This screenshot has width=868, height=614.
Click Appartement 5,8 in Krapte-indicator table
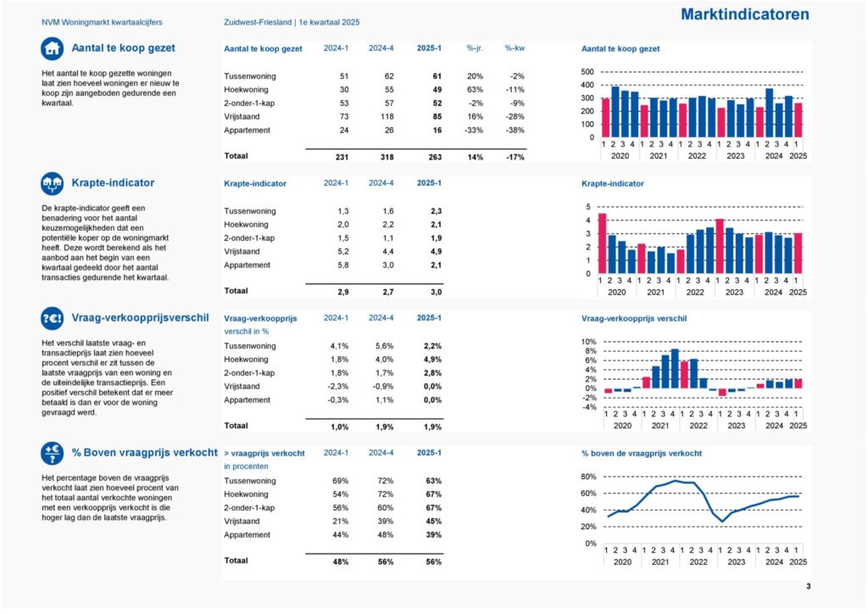[x=343, y=265]
